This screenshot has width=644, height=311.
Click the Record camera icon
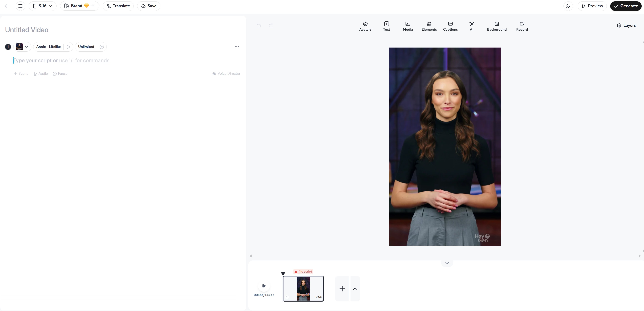coord(522,24)
